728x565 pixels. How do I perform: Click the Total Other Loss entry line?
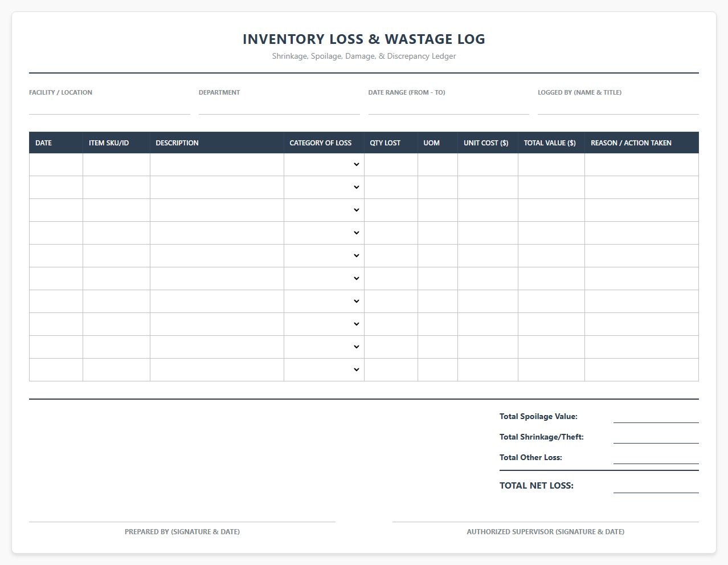pos(656,458)
